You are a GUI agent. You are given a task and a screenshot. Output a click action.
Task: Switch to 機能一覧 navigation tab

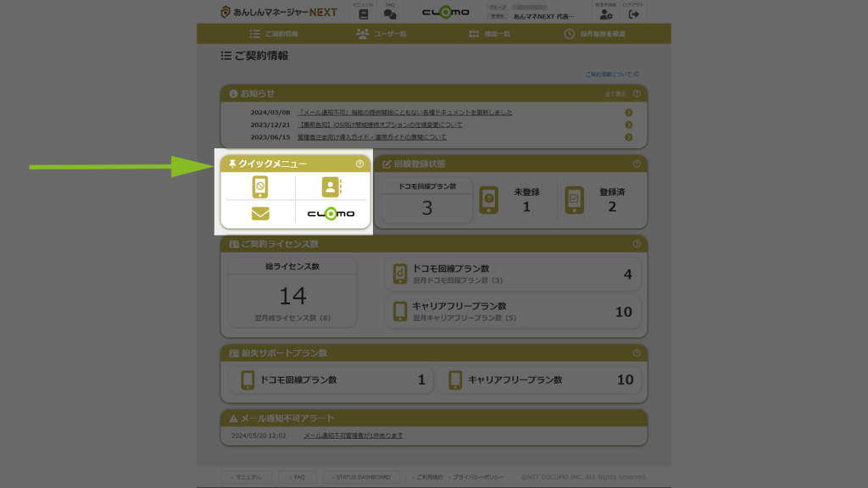coord(489,34)
